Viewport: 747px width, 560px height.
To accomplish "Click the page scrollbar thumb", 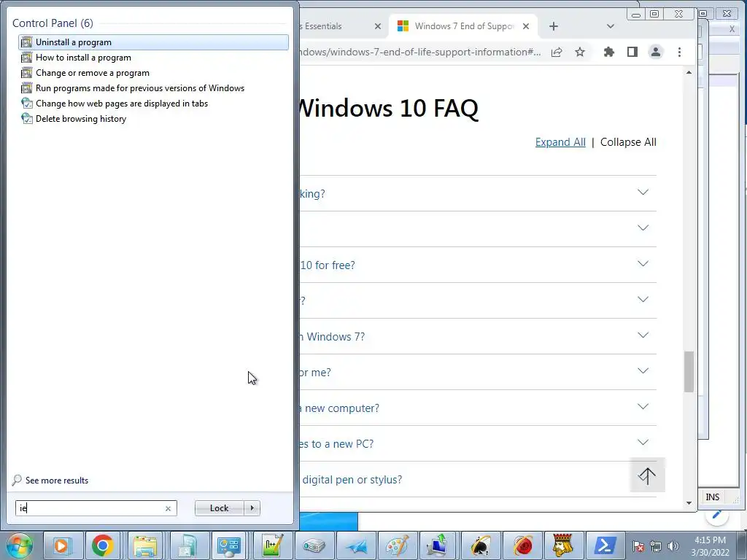I will (689, 371).
